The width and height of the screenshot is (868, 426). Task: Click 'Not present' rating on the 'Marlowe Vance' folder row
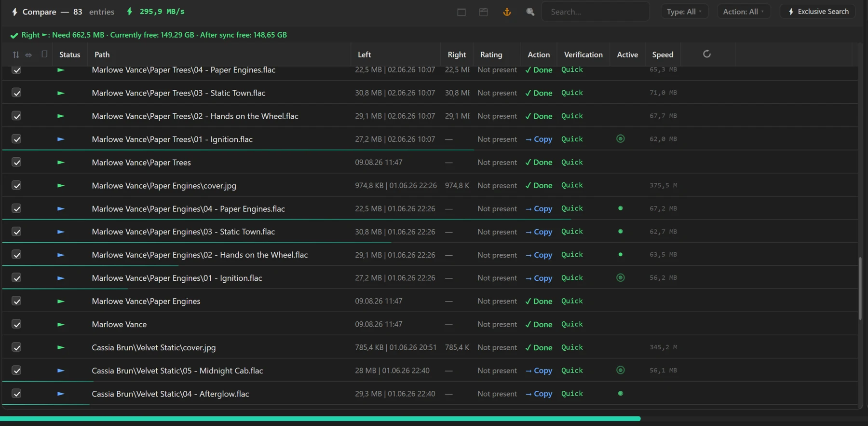click(x=497, y=324)
